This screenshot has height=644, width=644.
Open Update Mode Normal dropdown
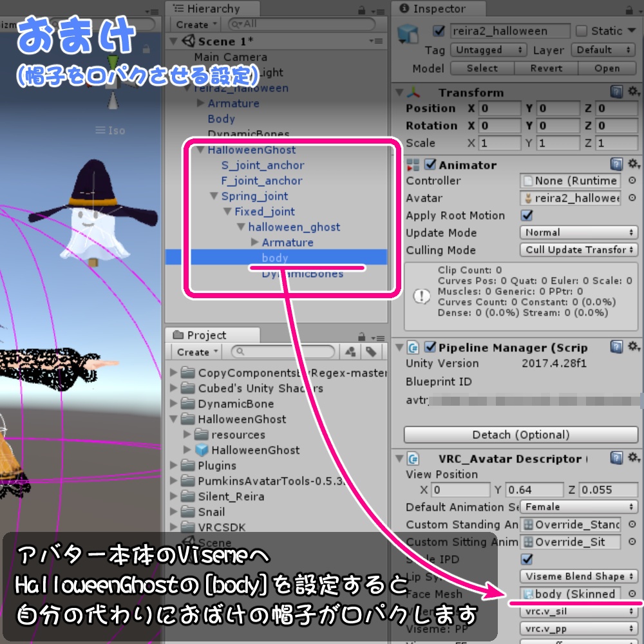[x=578, y=232]
